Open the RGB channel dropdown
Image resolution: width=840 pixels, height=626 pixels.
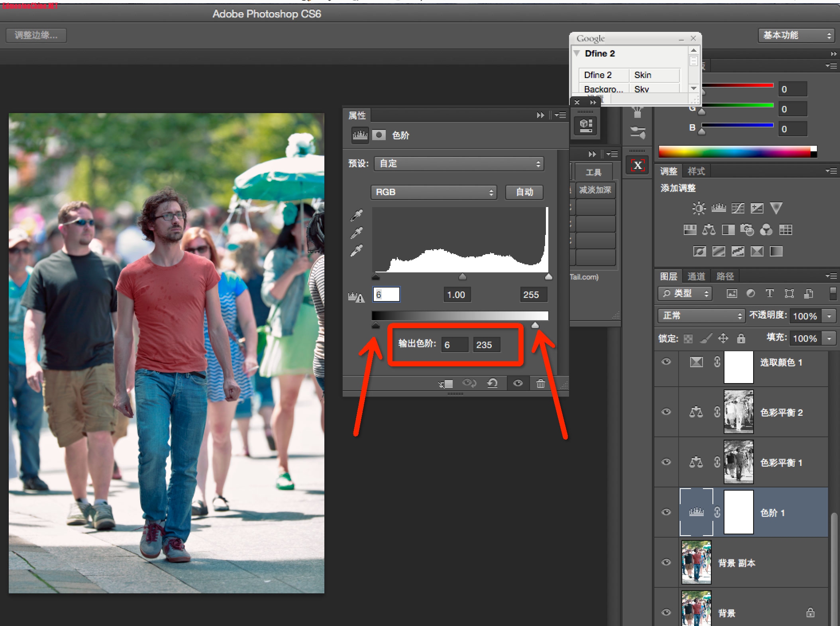(x=434, y=192)
